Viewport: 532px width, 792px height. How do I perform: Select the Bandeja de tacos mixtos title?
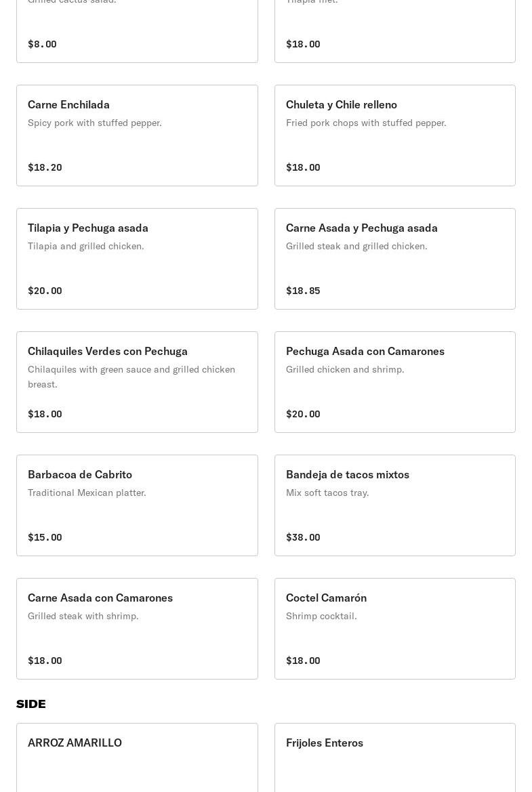(x=347, y=474)
